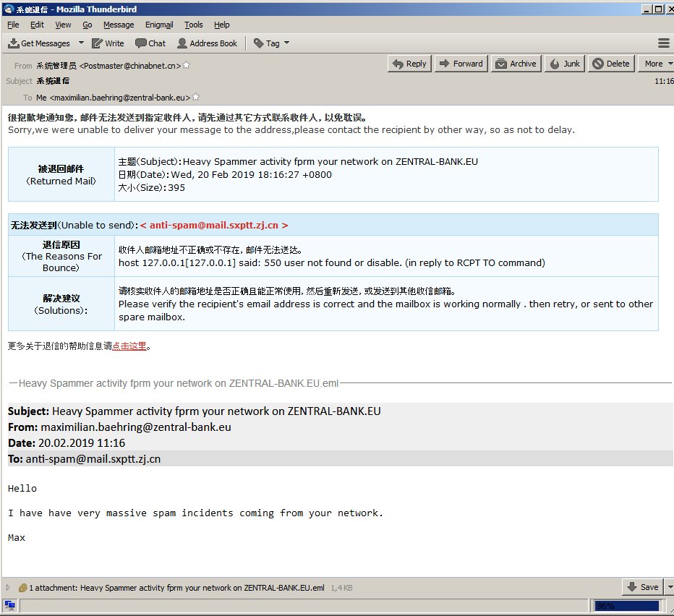Screen dimensions: 674x616
Task: Click the red Chinese help link
Action: pyautogui.click(x=129, y=346)
